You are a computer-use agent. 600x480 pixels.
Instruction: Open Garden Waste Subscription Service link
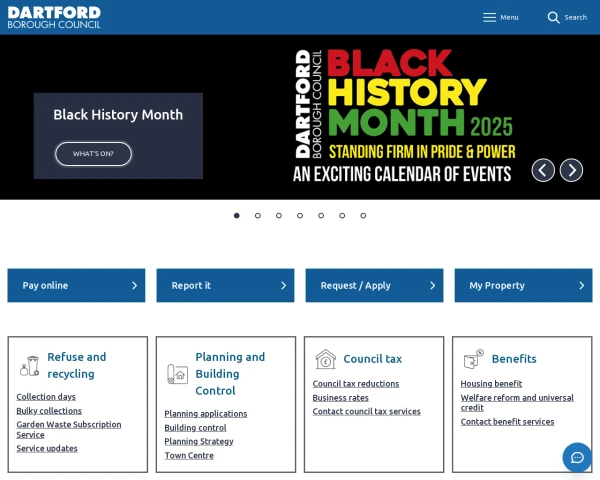click(x=69, y=429)
